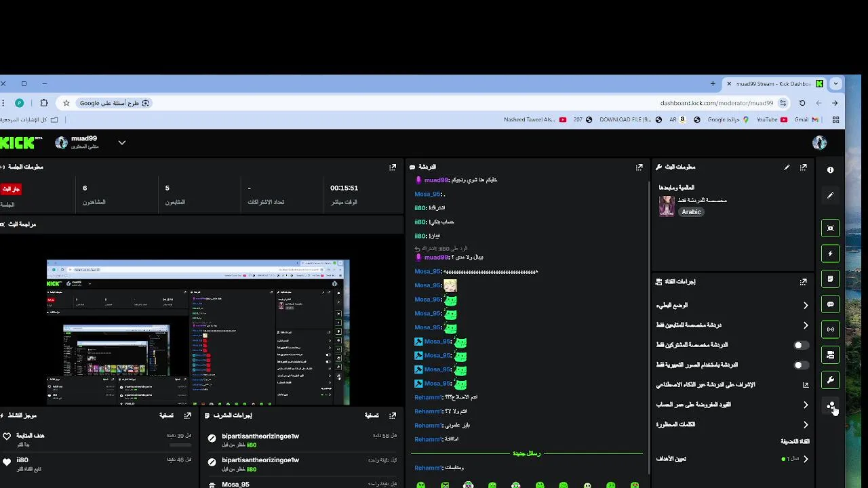Click the server-stack icon in right sidebar
The image size is (868, 488).
(830, 354)
